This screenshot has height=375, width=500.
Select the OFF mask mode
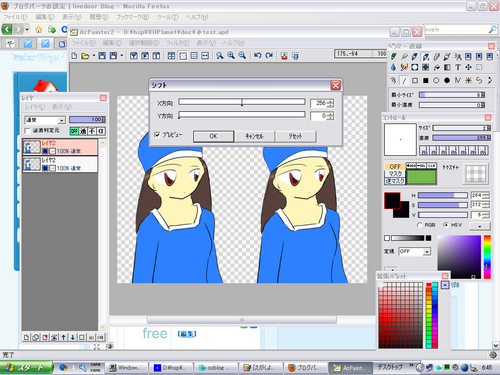tap(395, 166)
